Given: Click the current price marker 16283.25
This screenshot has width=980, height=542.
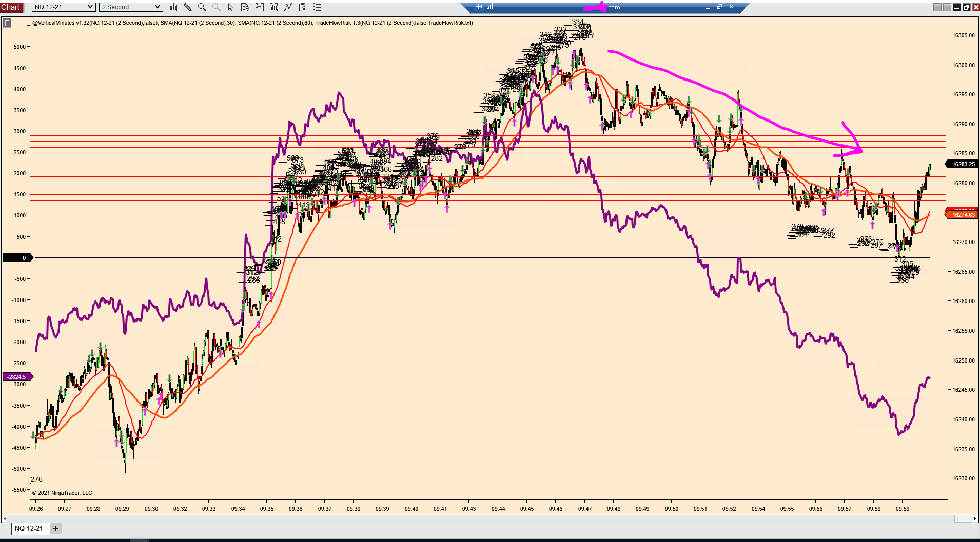Looking at the screenshot, I should pos(963,164).
